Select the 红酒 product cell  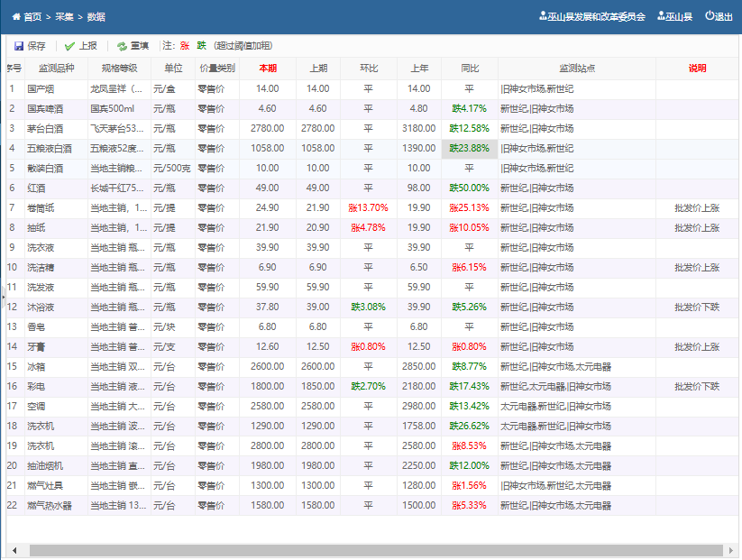[x=56, y=188]
